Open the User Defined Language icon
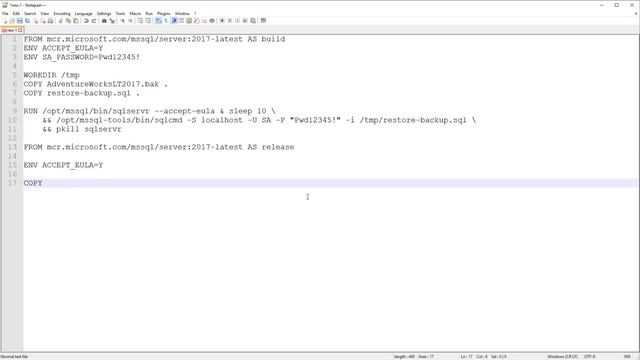The height and width of the screenshot is (360, 640). (181, 20)
